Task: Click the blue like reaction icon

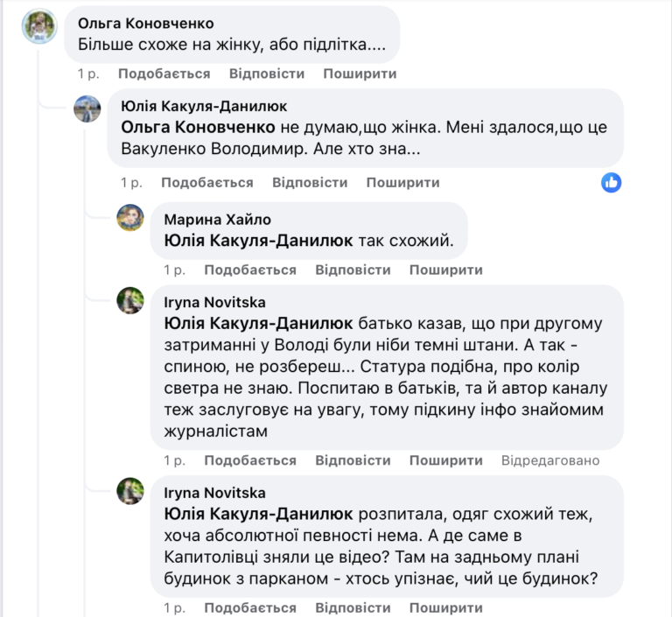Action: 612,182
